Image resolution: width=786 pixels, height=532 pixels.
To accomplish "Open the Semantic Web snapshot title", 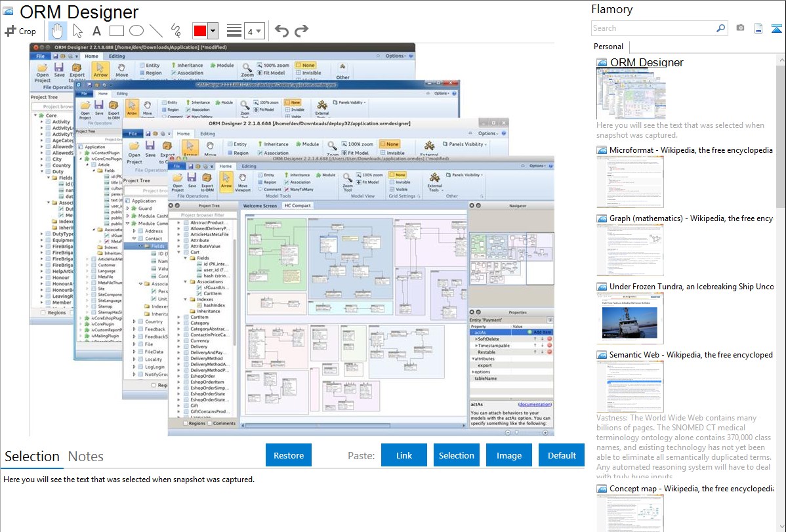I will 691,355.
